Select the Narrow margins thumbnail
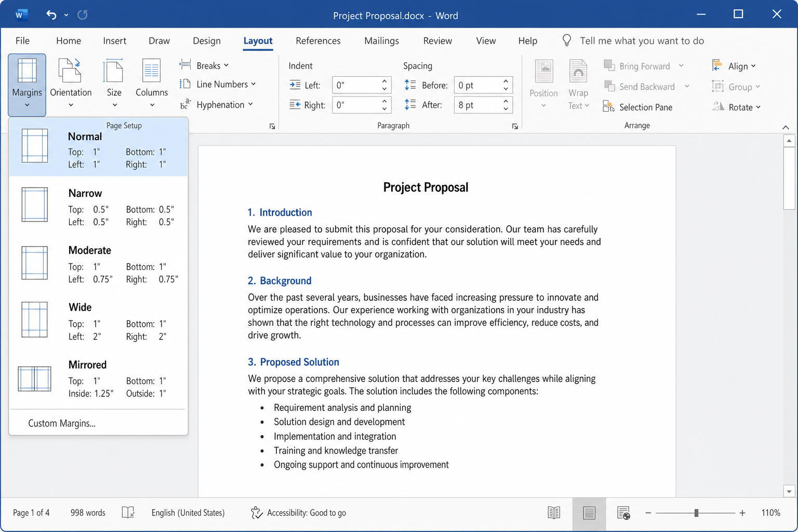798x532 pixels. pos(35,204)
